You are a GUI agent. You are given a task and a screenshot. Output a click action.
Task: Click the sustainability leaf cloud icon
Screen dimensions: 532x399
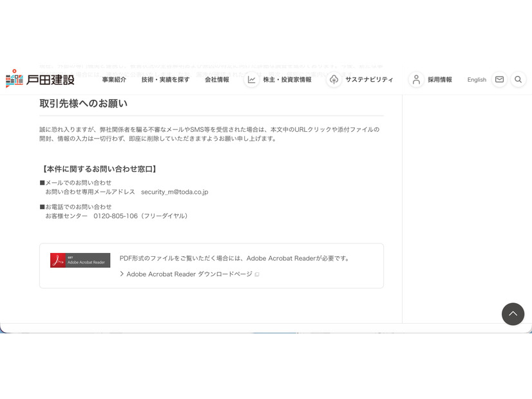tap(334, 80)
